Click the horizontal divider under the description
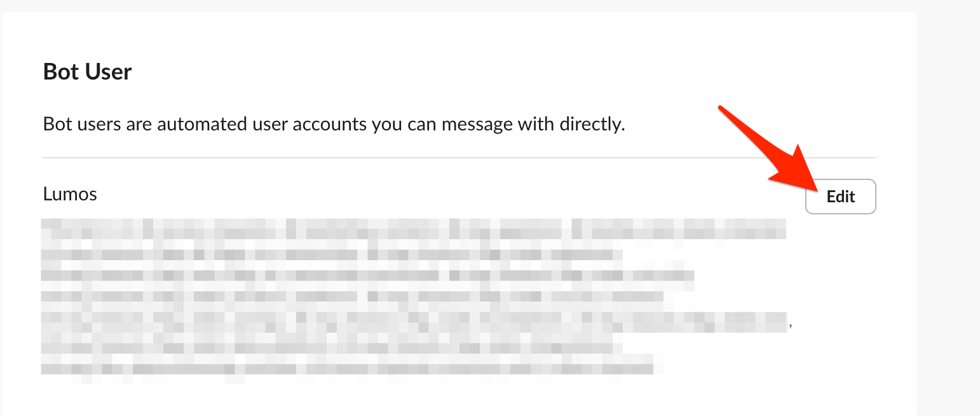Screen dimensions: 980x416 pos(459,157)
